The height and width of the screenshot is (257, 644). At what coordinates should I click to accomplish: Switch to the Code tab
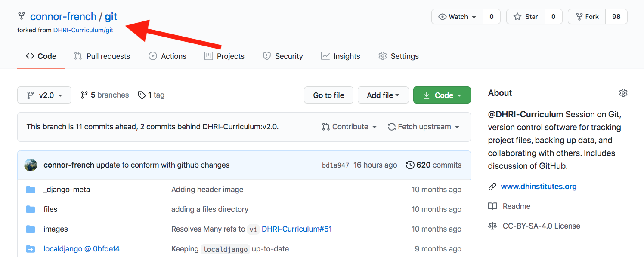click(41, 56)
